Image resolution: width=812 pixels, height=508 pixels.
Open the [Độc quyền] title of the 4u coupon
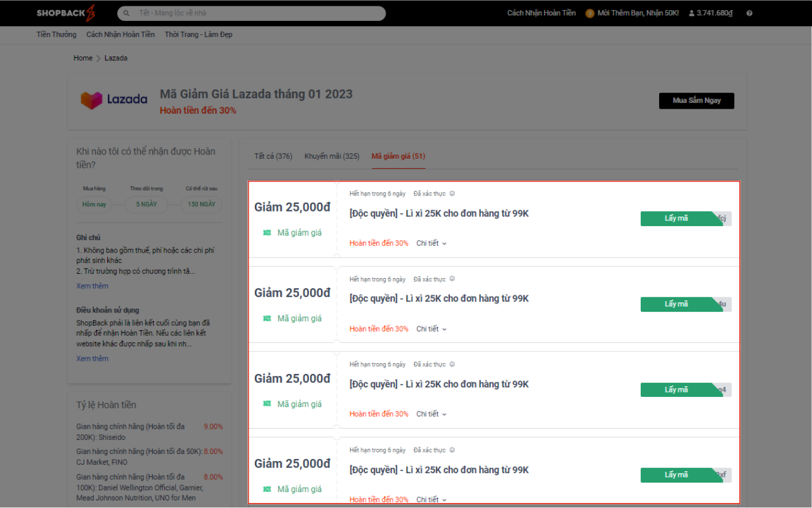tap(439, 298)
